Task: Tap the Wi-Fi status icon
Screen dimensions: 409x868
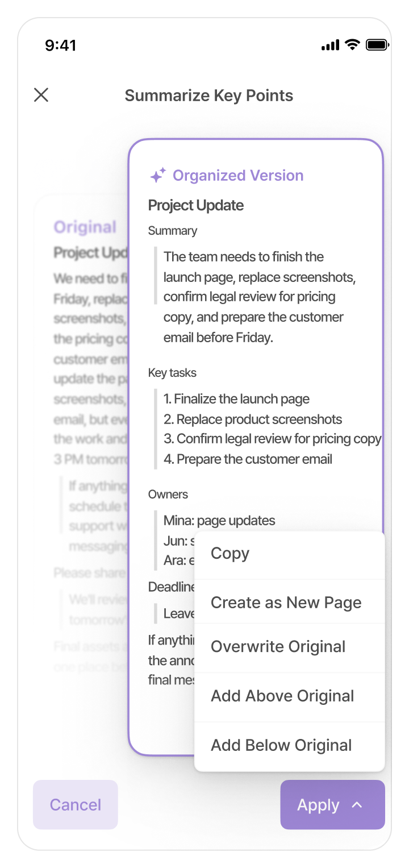Action: [x=353, y=45]
